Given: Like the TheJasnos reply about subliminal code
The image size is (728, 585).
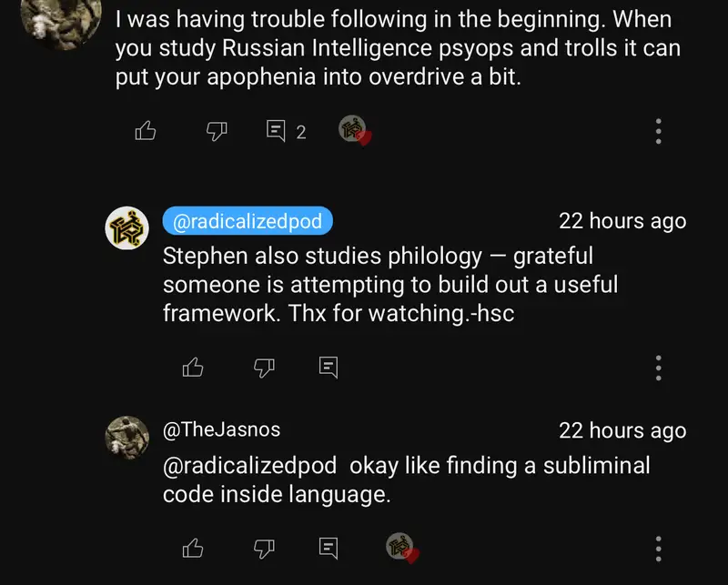Looking at the screenshot, I should pyautogui.click(x=193, y=549).
